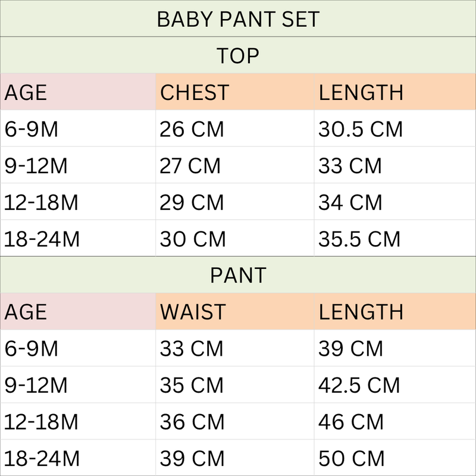Click the 39 CM waist cell

[x=235, y=458]
